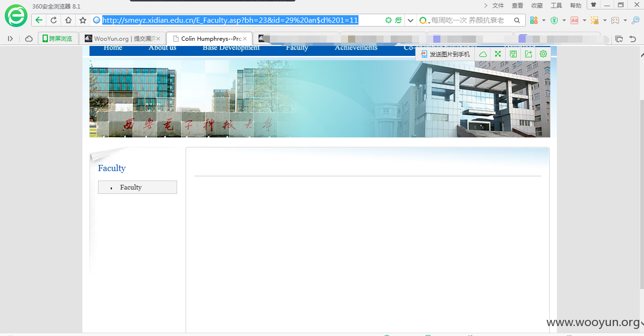Expand the arrow next to Aa translate icon
This screenshot has width=644, height=336.
[584, 20]
